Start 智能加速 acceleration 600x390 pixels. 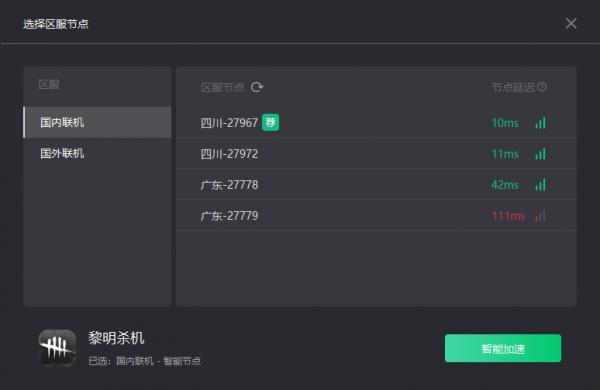pos(503,348)
